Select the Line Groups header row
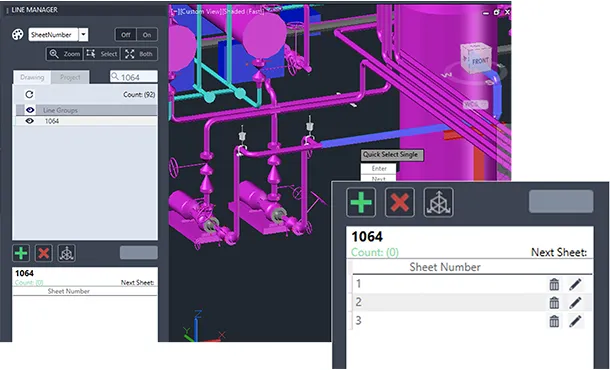The height and width of the screenshot is (370, 610). pos(86,110)
